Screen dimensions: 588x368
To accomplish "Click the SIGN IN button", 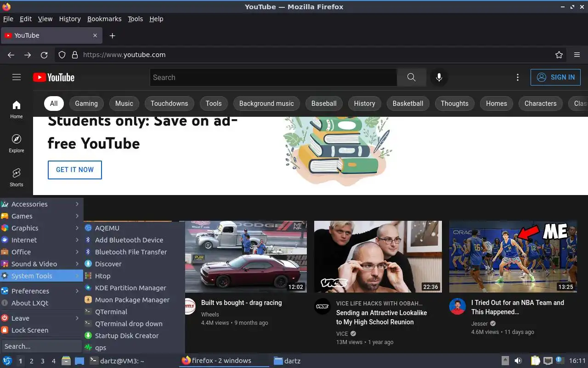I will [x=555, y=77].
